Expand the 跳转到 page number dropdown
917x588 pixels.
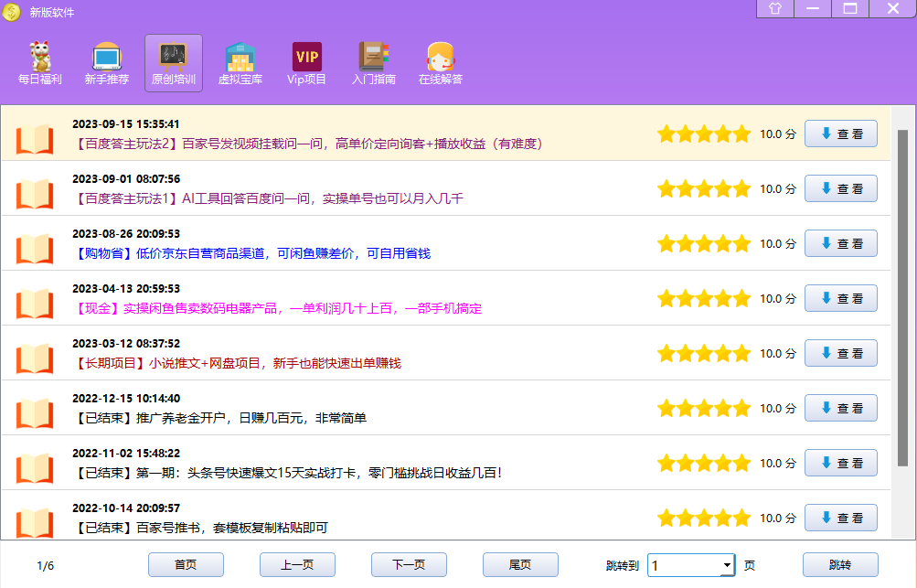(727, 566)
